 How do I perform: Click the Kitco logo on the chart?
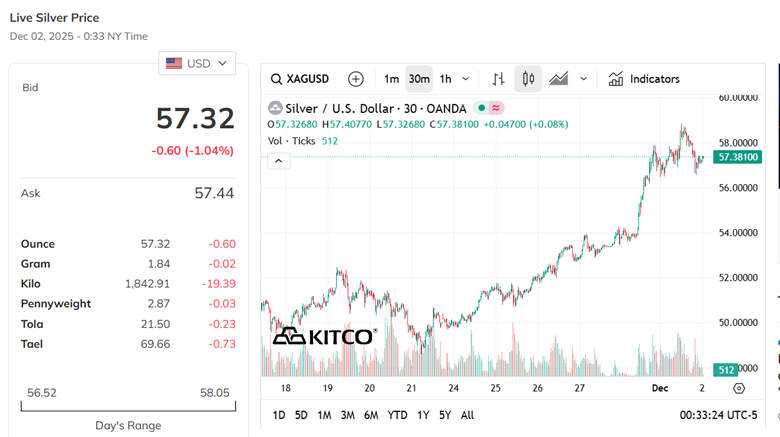[x=325, y=336]
